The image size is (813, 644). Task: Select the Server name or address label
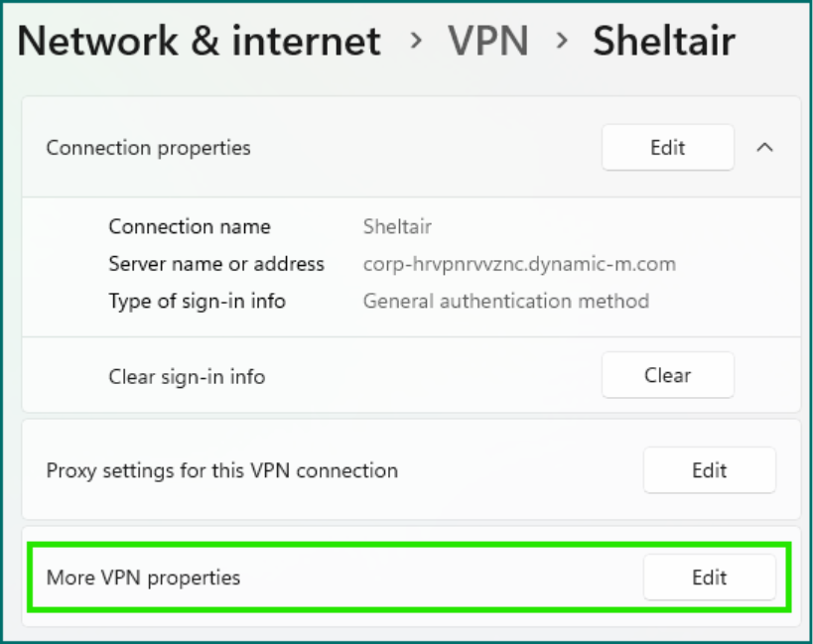click(x=216, y=264)
